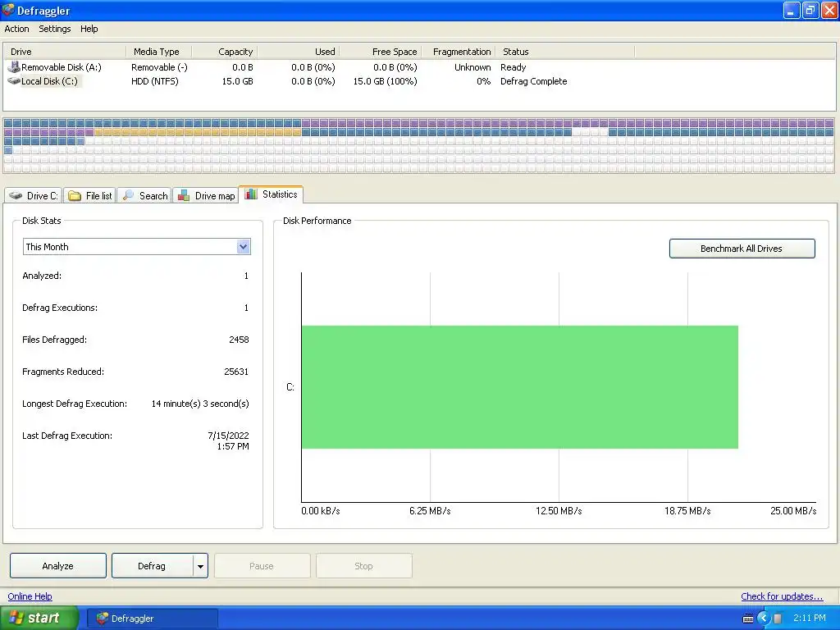Click the Files Defragged value '2458'
The height and width of the screenshot is (630, 840).
(239, 340)
